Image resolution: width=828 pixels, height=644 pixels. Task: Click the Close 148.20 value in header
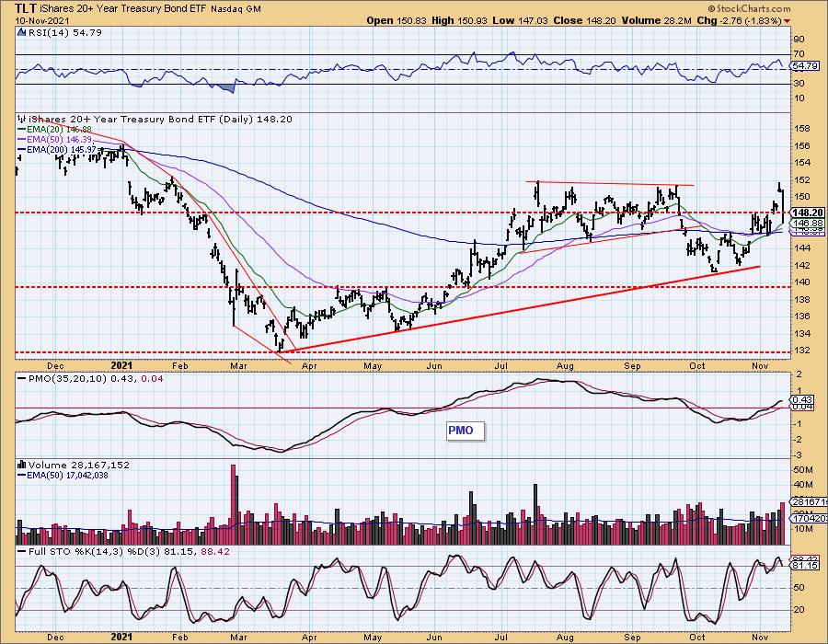pos(586,20)
